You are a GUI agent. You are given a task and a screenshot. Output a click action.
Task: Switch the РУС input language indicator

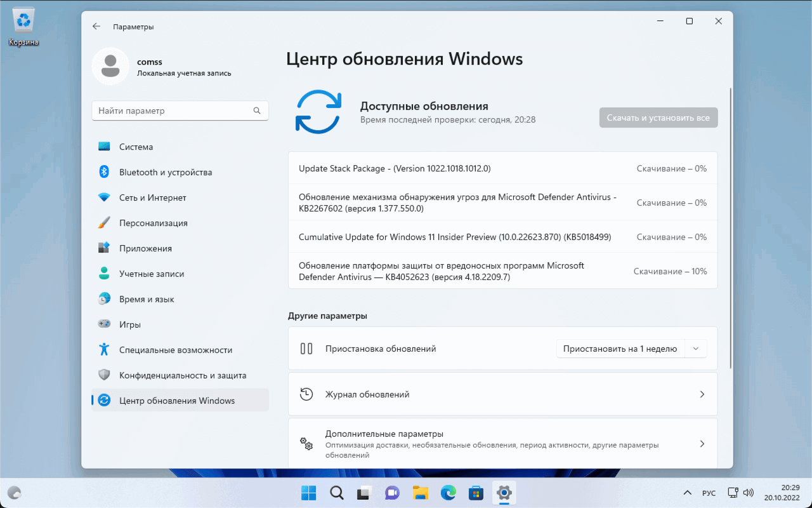tap(709, 493)
